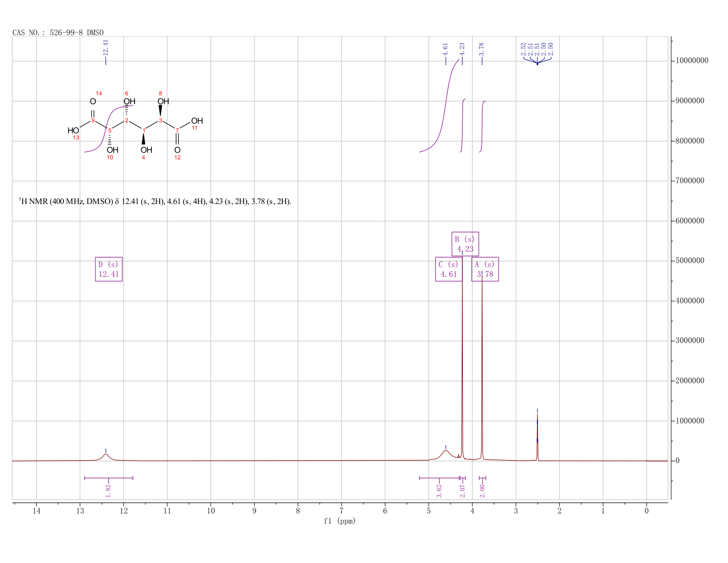Click the 10000000 intensity axis tick label
This screenshot has height=563, width=728.
coord(692,60)
